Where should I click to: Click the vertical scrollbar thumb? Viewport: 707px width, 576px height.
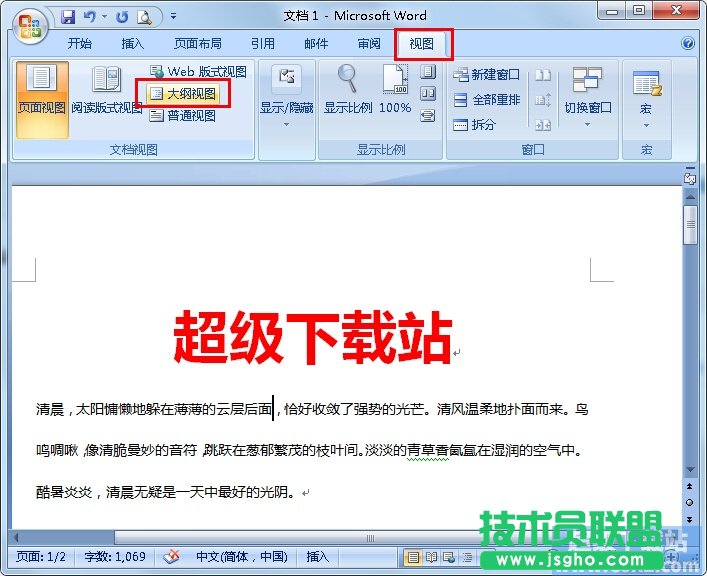point(690,225)
